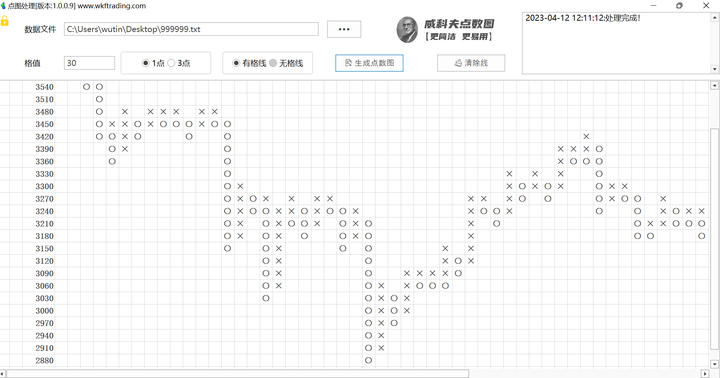Viewport: 720px width, 378px height.
Task: Click the 3210 price row label
Action: (45, 223)
